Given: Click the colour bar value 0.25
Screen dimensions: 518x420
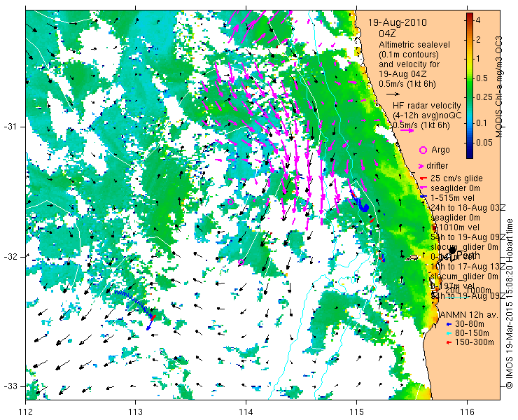Looking at the screenshot, I should tap(483, 97).
